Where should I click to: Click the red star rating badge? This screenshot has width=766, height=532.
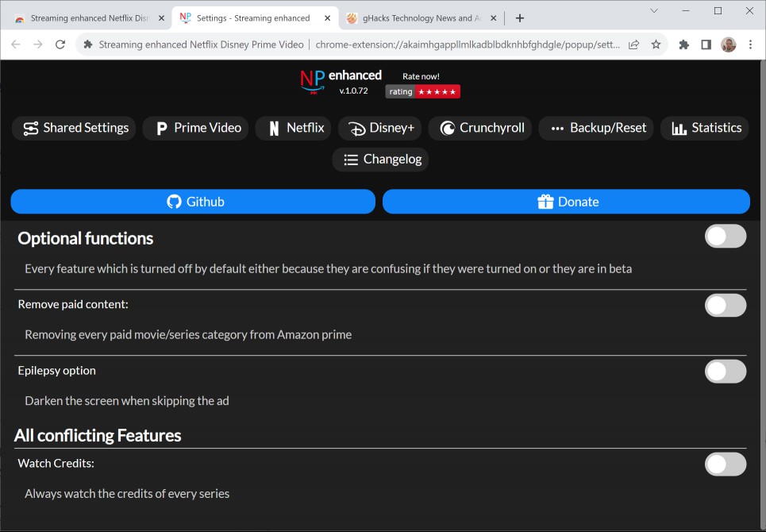pyautogui.click(x=422, y=91)
